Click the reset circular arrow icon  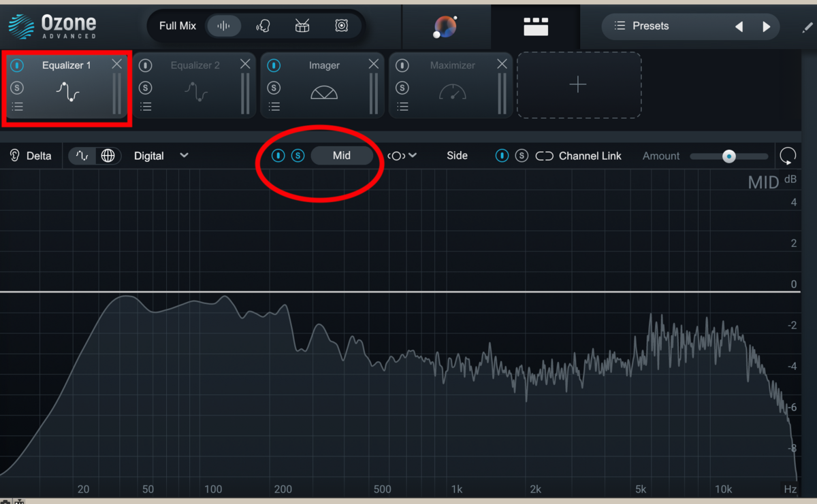pyautogui.click(x=788, y=156)
